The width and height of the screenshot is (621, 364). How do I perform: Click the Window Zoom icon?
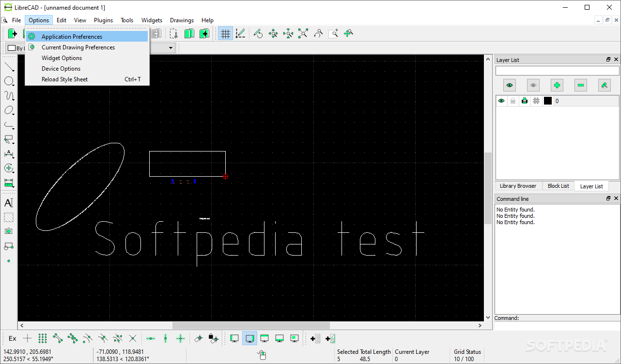(333, 33)
